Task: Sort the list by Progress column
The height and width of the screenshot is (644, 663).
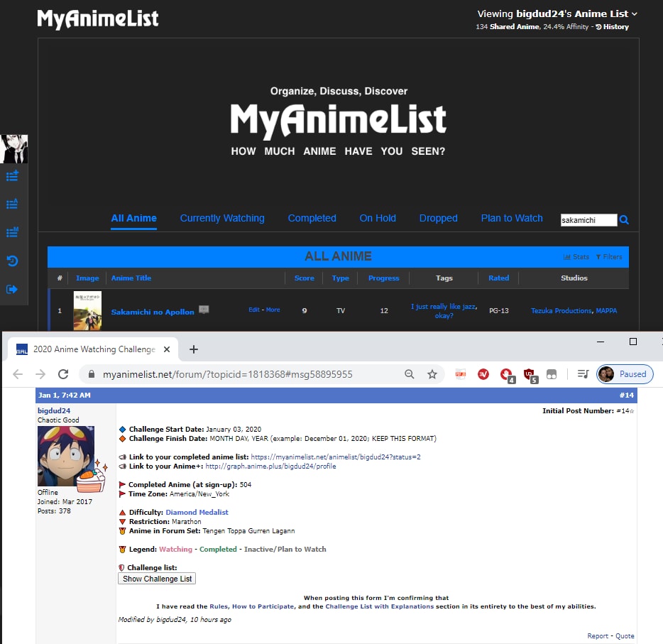Action: (384, 278)
